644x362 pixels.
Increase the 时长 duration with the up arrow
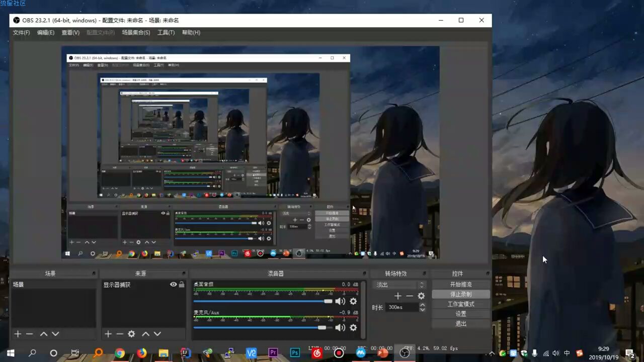pyautogui.click(x=422, y=305)
